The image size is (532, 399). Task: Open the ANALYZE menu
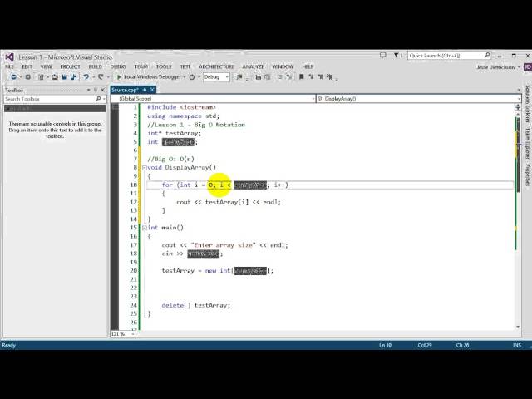(253, 66)
